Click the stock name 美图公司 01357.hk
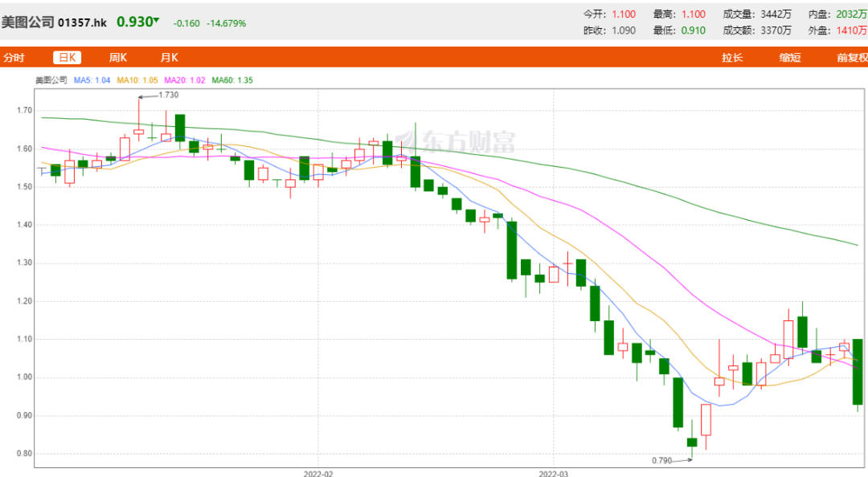Viewport: 868px width, 477px height. (54, 22)
